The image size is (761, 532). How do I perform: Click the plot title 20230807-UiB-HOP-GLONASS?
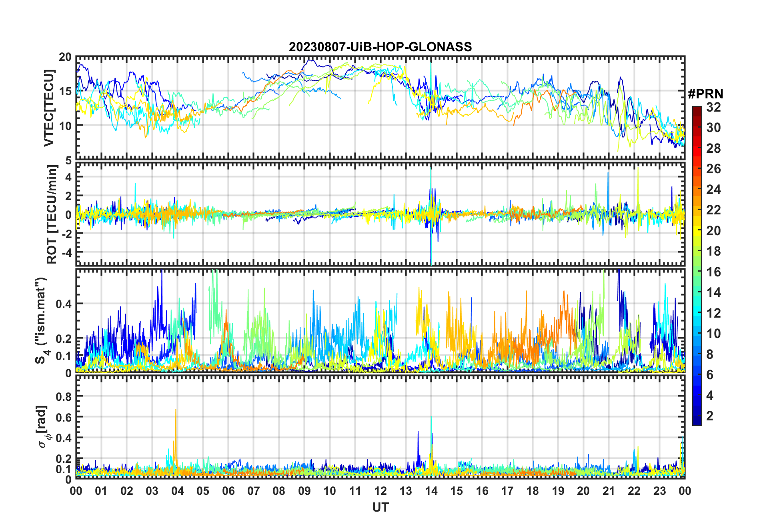[x=380, y=47]
